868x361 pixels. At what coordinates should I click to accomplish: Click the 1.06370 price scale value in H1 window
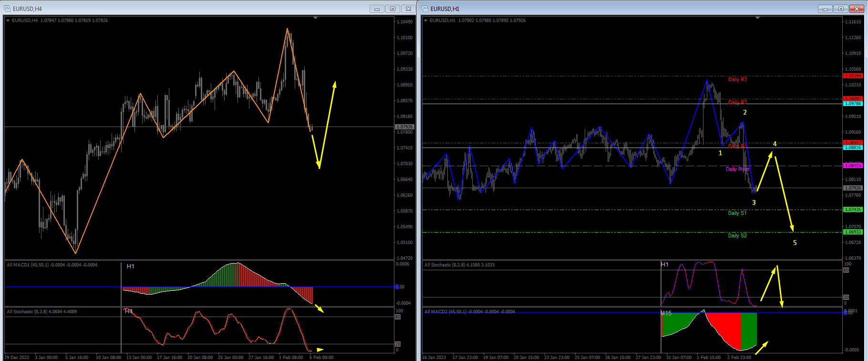coord(853,258)
